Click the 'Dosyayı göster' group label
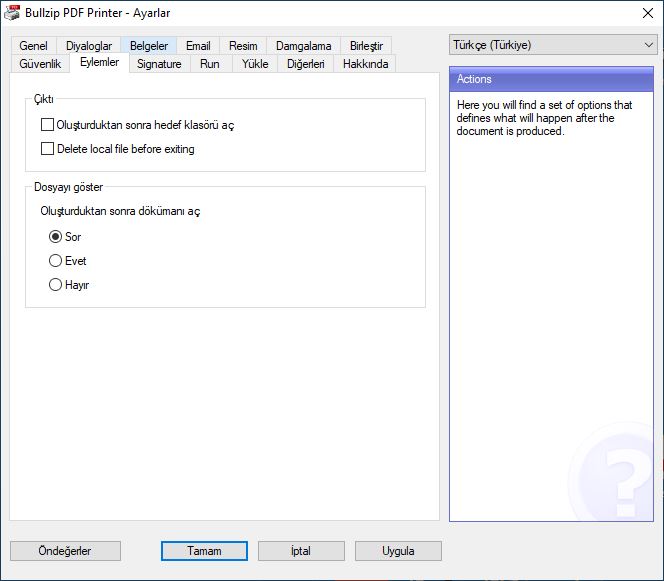 click(68, 187)
